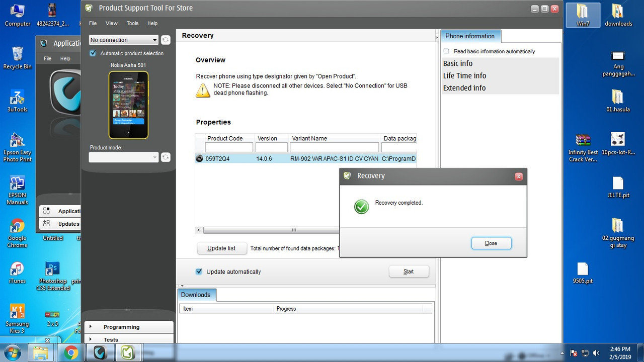Open the File menu in Product Support Tool

pyautogui.click(x=93, y=23)
